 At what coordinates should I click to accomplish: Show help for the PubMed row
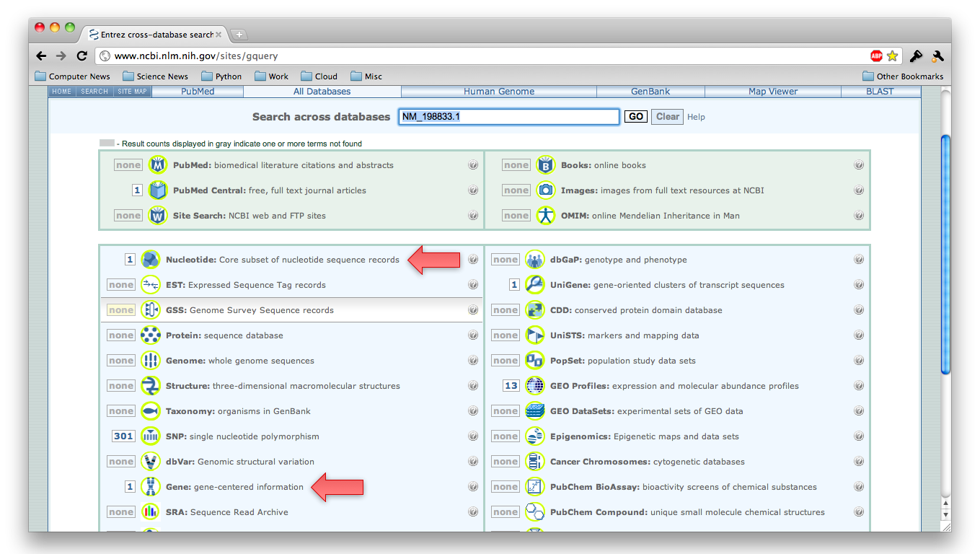tap(473, 165)
